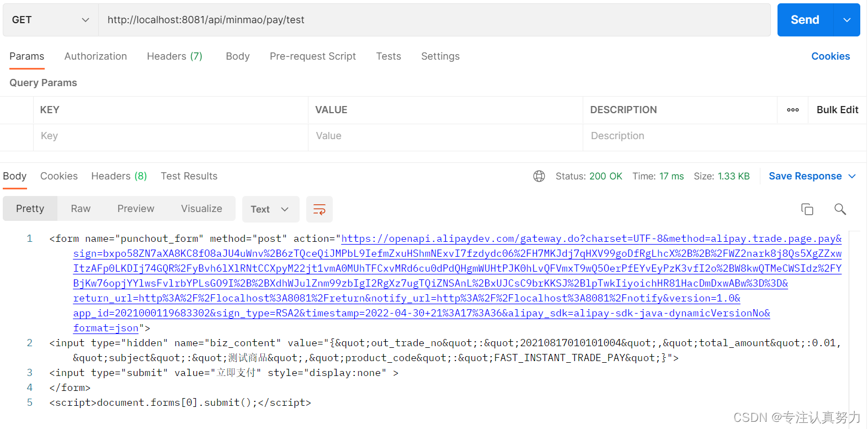The height and width of the screenshot is (429, 868).
Task: Click the globe network icon
Action: (539, 176)
